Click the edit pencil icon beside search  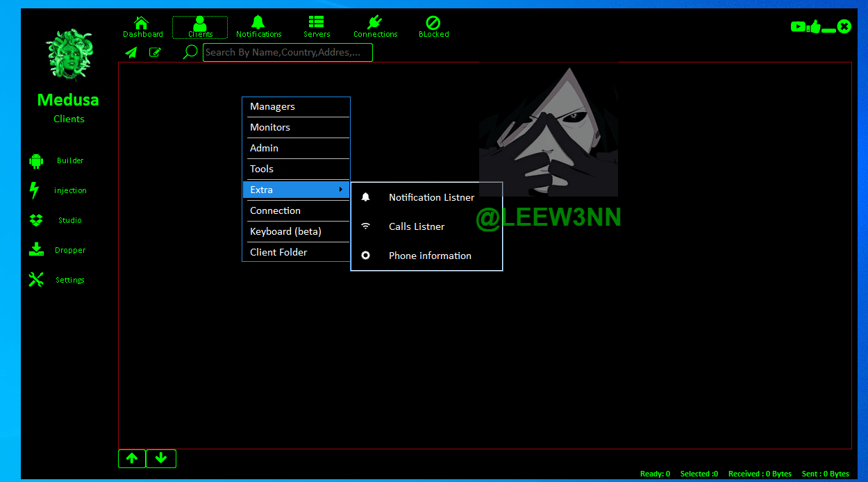click(x=156, y=52)
